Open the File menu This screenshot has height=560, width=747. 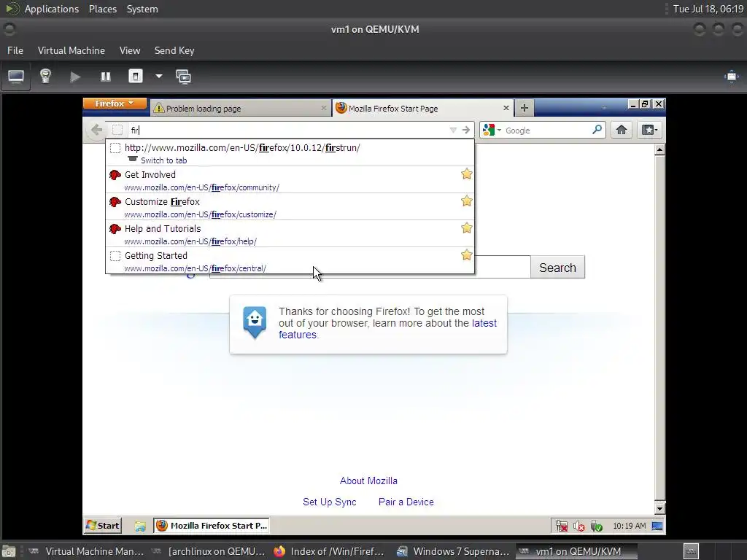point(15,50)
